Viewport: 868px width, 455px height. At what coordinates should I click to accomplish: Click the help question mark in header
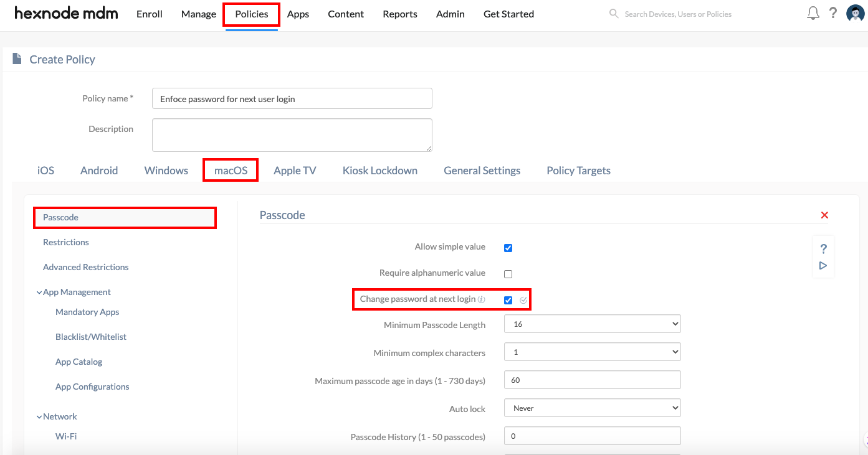point(833,13)
